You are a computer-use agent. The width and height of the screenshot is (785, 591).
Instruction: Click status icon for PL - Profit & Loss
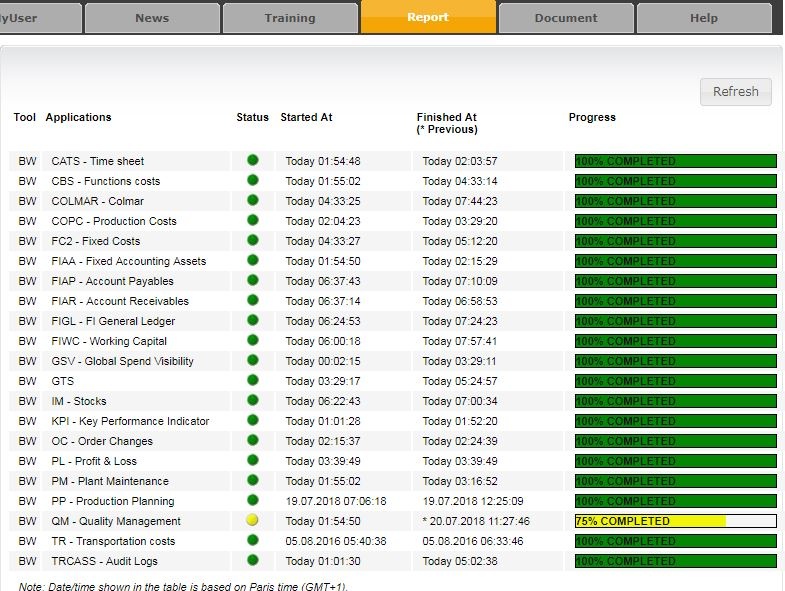tap(252, 460)
